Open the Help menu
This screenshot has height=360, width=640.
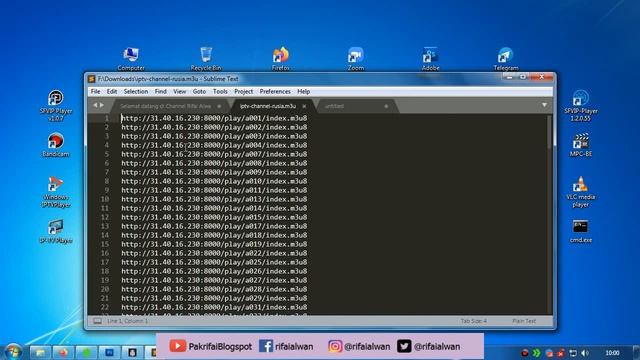click(303, 91)
